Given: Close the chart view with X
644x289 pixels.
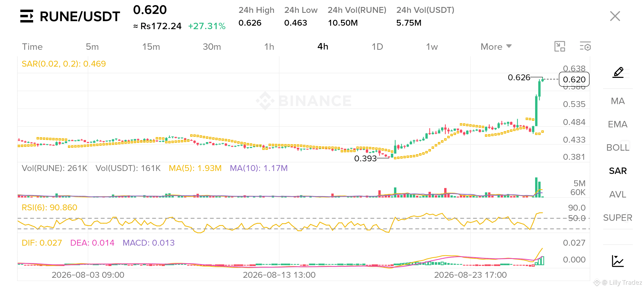Looking at the screenshot, I should (x=615, y=16).
